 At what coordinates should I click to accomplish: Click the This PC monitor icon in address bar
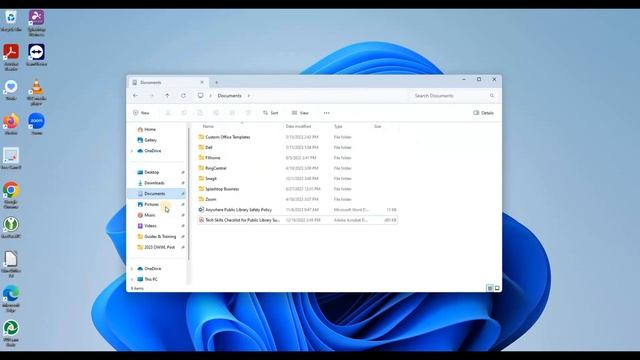[x=200, y=96]
